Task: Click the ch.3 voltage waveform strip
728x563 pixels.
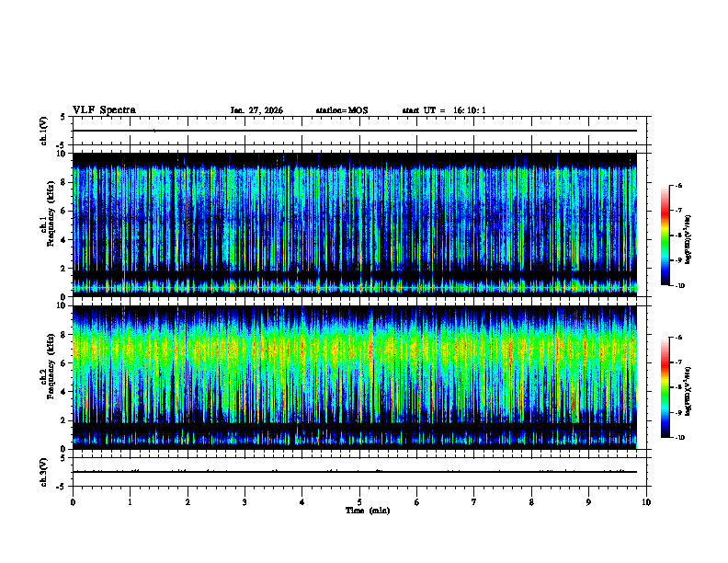Action: tap(359, 472)
